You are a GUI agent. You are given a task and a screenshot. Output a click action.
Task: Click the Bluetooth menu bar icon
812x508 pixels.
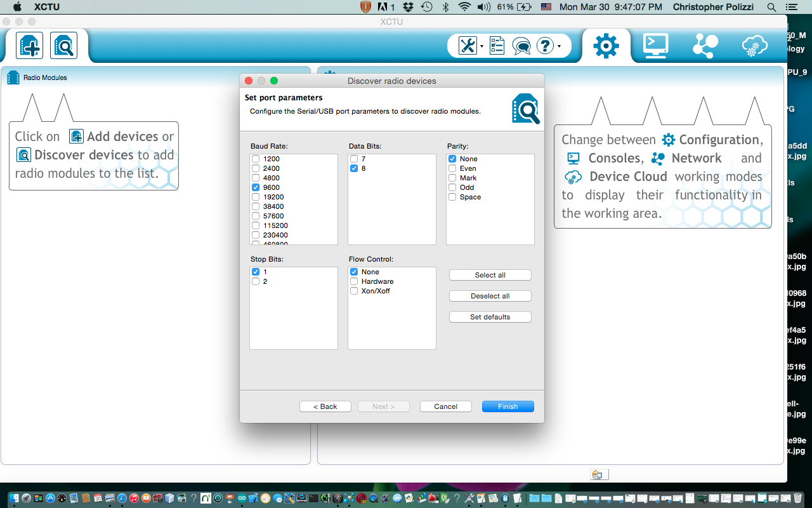click(x=445, y=7)
